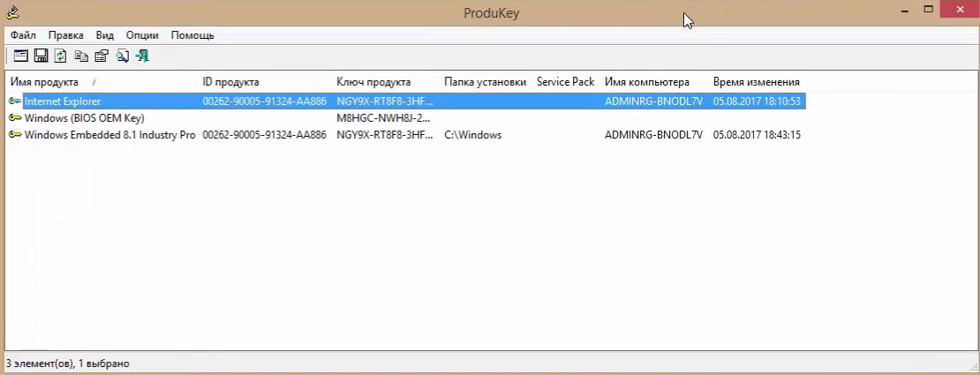Image resolution: width=980 pixels, height=375 pixels.
Task: Open the Вид menu
Action: [x=104, y=35]
